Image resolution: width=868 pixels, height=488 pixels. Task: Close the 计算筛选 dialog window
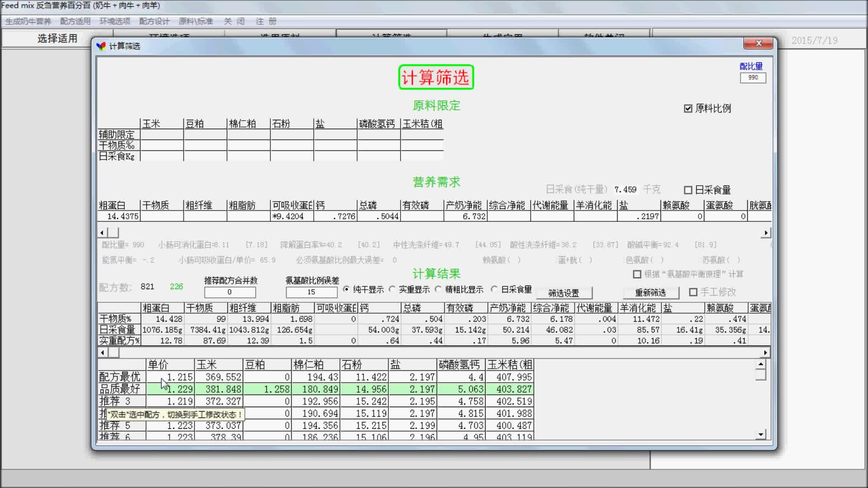click(759, 43)
